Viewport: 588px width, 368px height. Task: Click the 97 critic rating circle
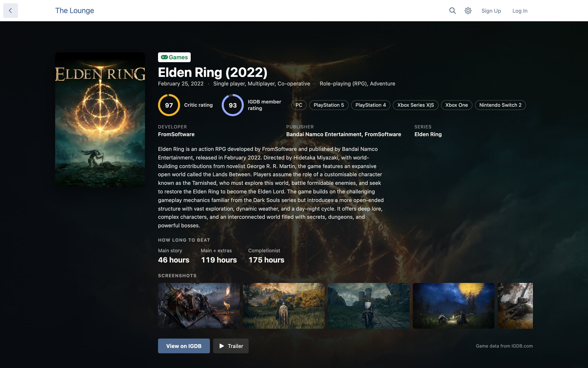click(x=169, y=105)
